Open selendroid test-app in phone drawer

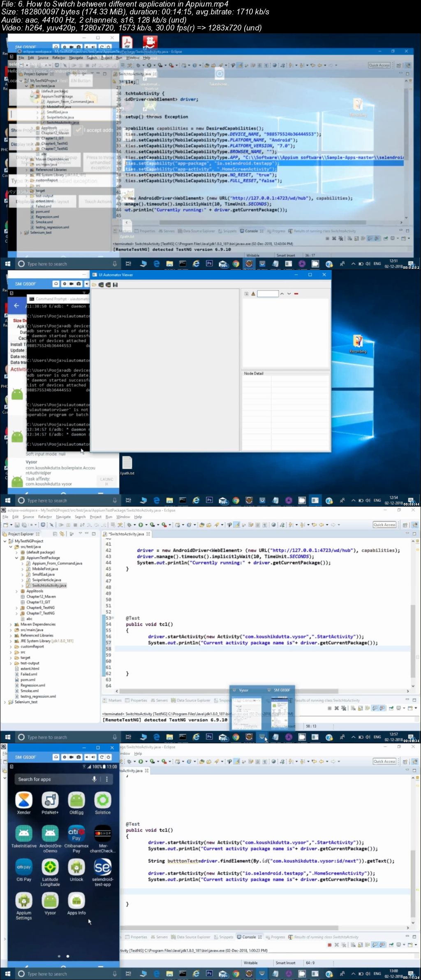point(103,872)
